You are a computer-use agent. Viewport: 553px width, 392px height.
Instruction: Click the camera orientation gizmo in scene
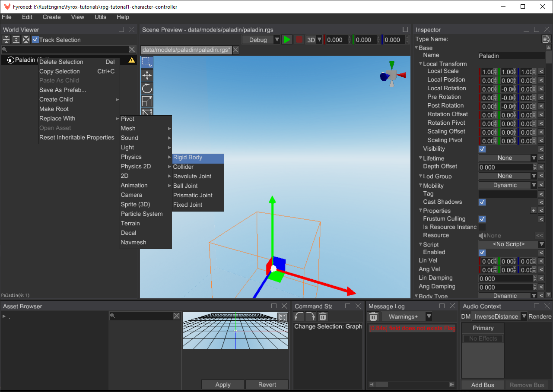click(x=392, y=75)
